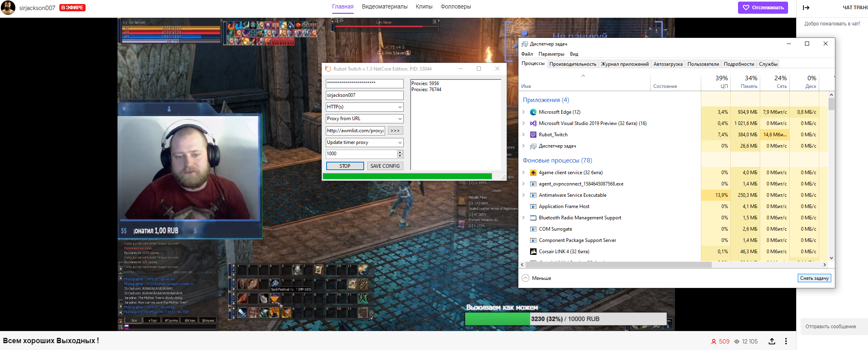Collapse the chat panel with the arrow icon

806,7
